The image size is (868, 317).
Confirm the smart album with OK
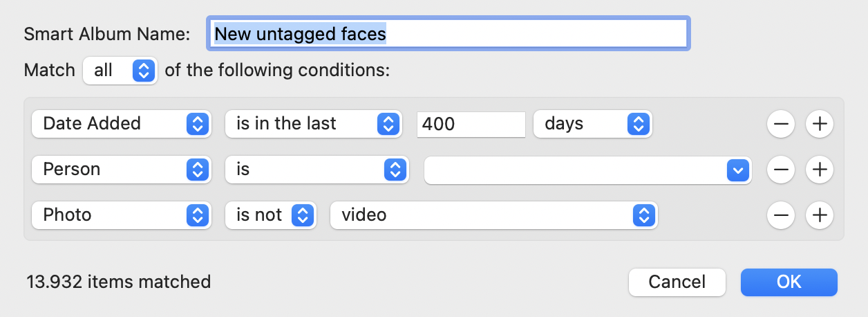(789, 282)
